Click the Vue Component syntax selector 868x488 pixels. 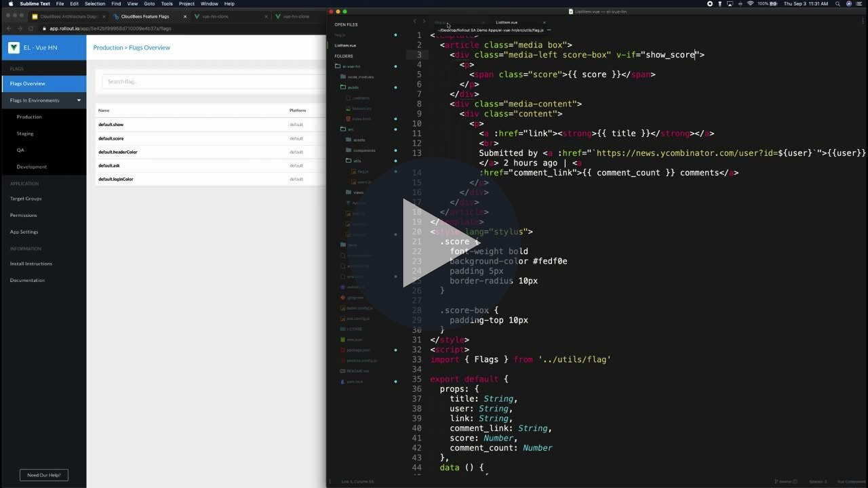(x=851, y=482)
